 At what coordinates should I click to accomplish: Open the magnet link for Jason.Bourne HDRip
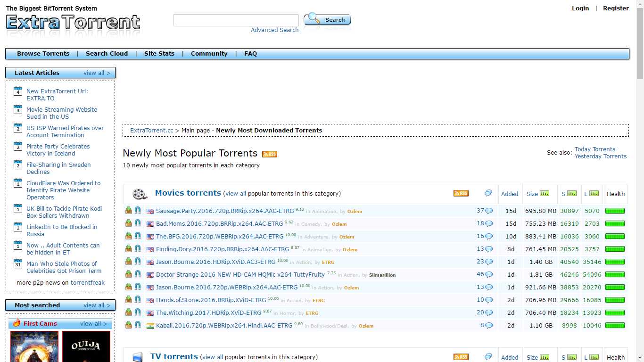pyautogui.click(x=138, y=262)
